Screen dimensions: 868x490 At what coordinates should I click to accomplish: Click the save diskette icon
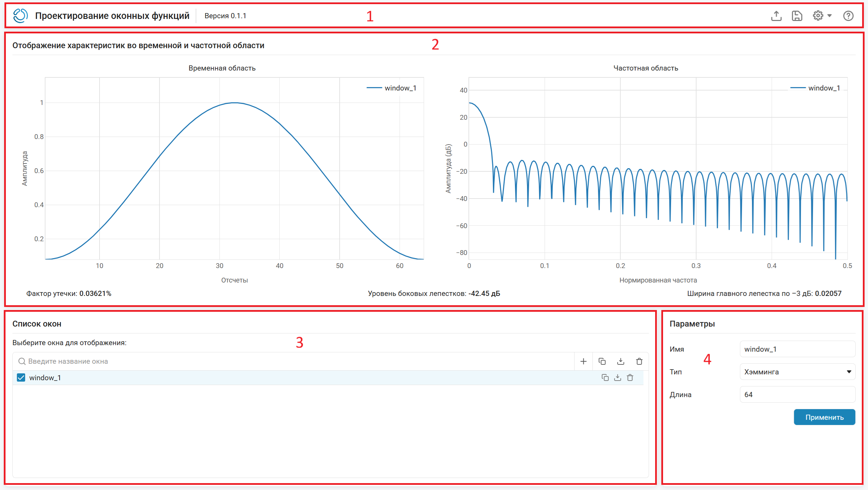point(797,16)
